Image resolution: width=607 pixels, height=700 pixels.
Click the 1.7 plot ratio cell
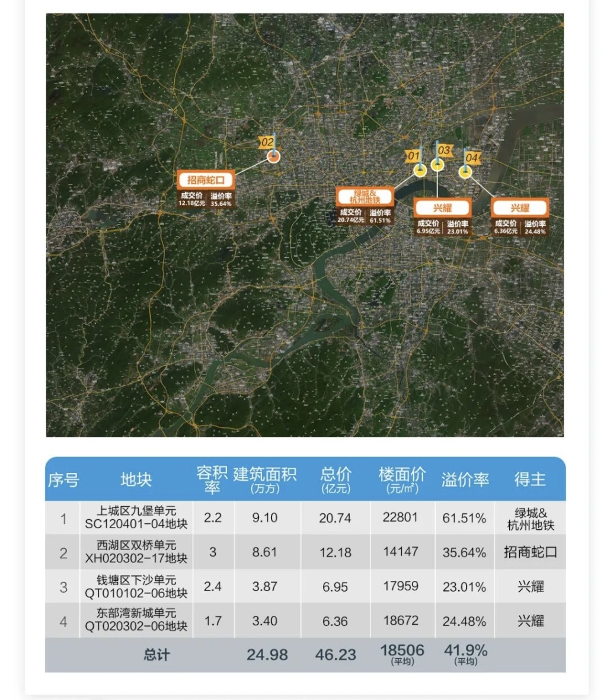point(213,621)
